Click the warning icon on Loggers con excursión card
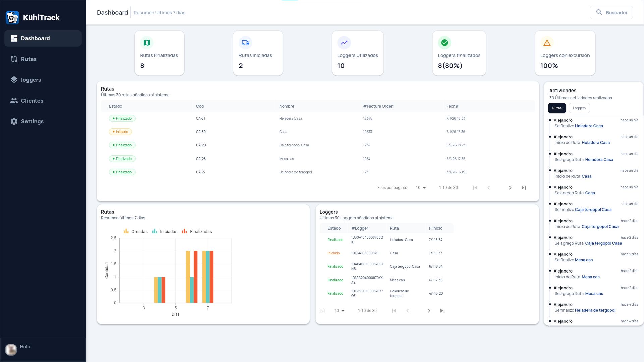 pos(547,43)
